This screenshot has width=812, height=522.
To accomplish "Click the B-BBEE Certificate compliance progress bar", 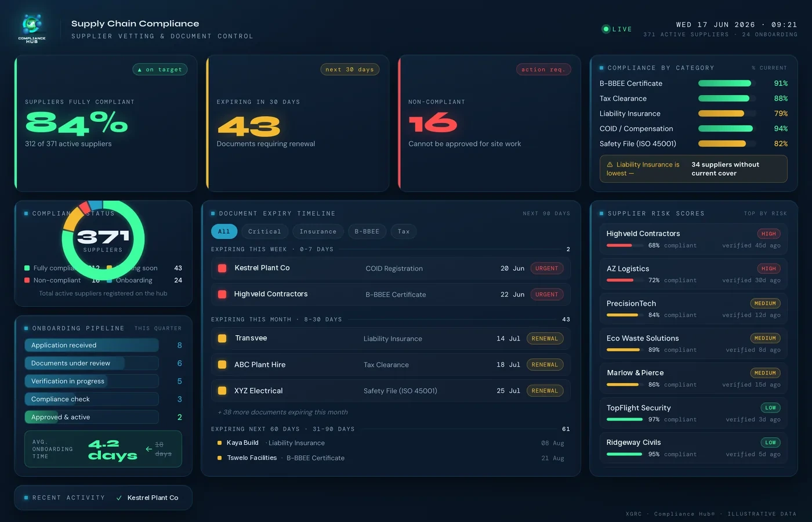I will coord(728,84).
